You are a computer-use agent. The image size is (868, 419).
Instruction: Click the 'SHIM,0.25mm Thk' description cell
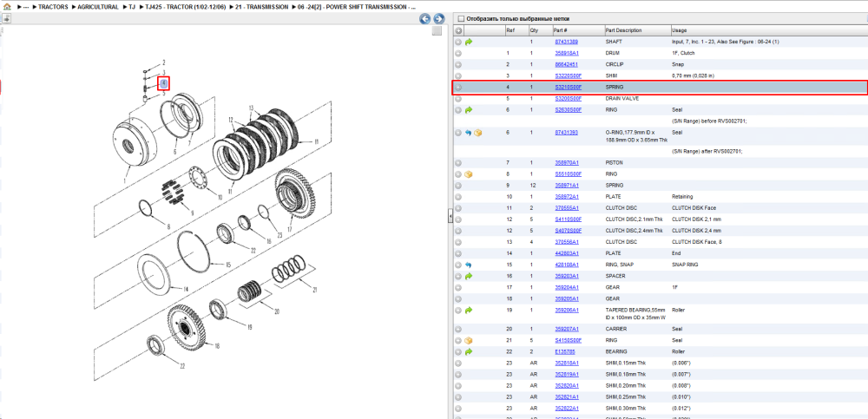tap(626, 396)
